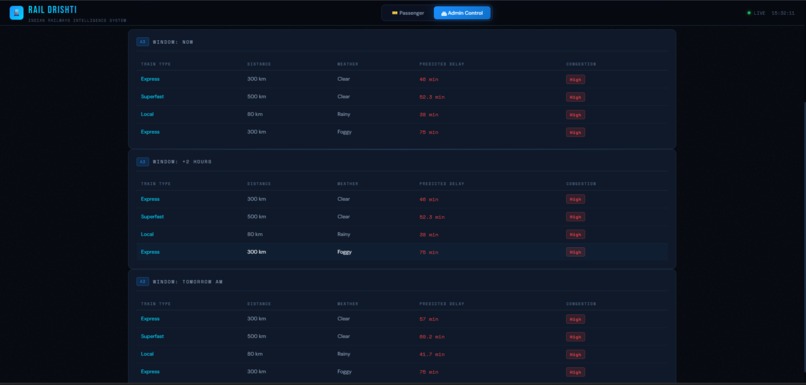This screenshot has width=806, height=385.
Task: Click the 'Window: Now' heading
Action: click(x=173, y=42)
